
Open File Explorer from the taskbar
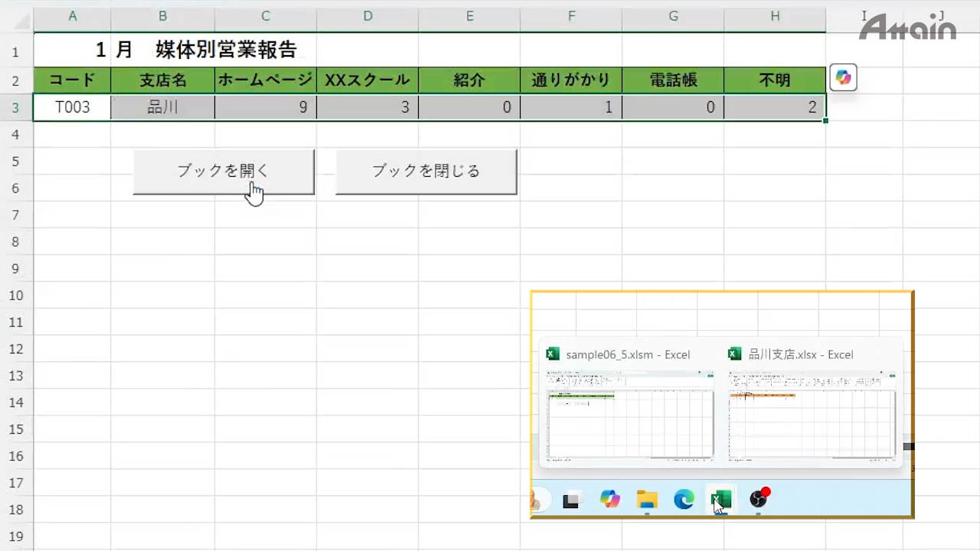(647, 500)
